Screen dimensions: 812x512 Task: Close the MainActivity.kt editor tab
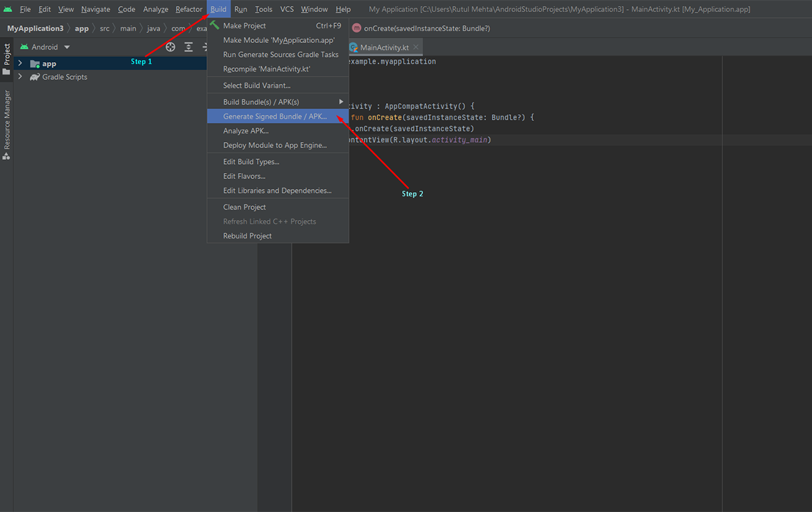[x=416, y=48]
